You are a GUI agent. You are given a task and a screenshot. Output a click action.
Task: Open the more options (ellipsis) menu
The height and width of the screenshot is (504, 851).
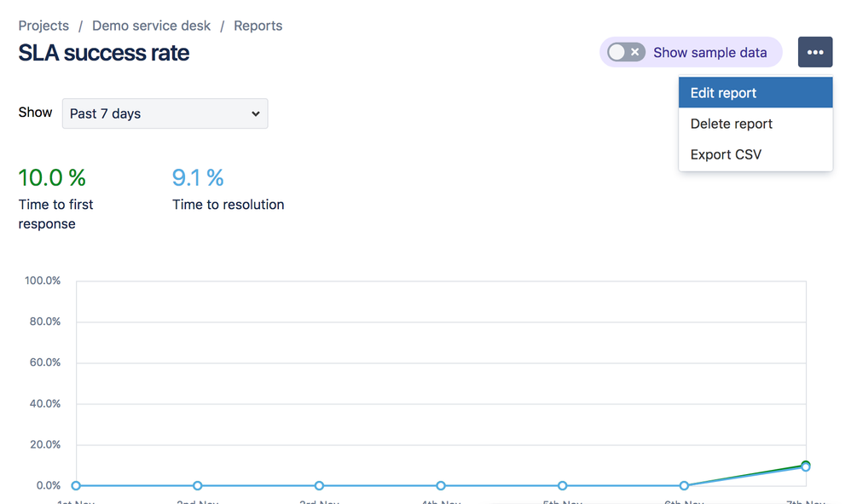coord(815,52)
